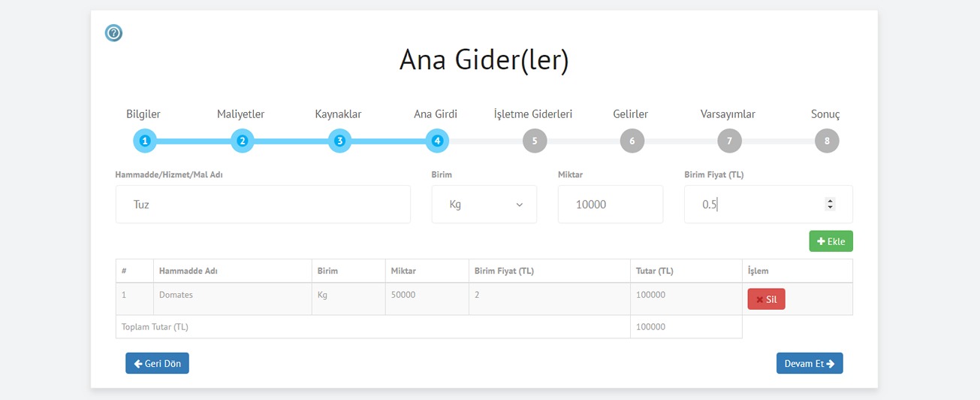Focus the Hammadde name field containing Tuz
The image size is (980, 400).
pyautogui.click(x=263, y=205)
